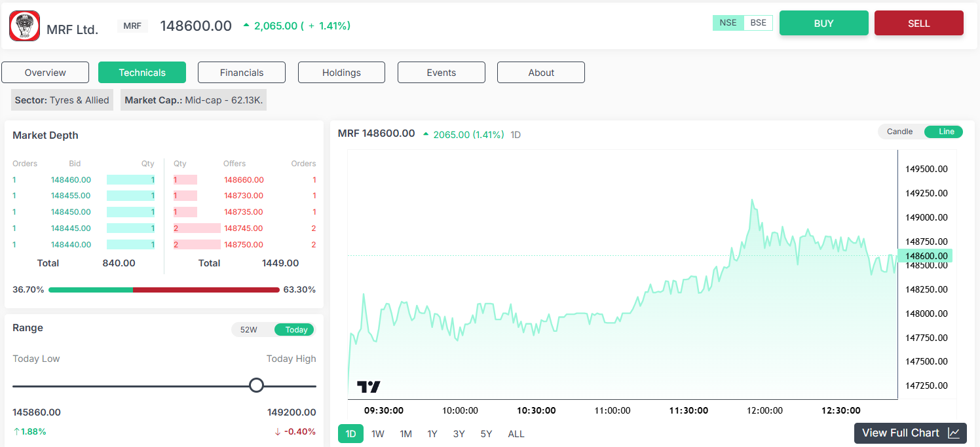The width and height of the screenshot is (980, 447).
Task: Show the 52W range
Action: click(x=249, y=330)
